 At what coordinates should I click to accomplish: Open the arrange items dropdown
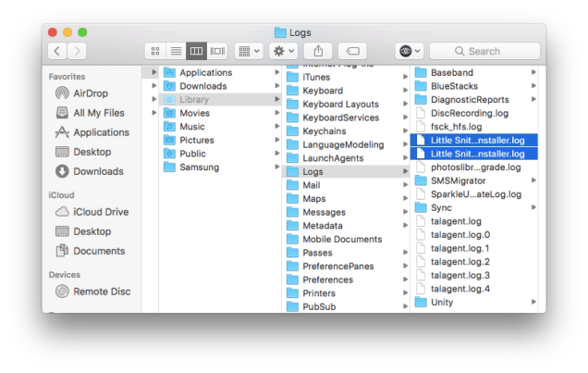tap(249, 51)
